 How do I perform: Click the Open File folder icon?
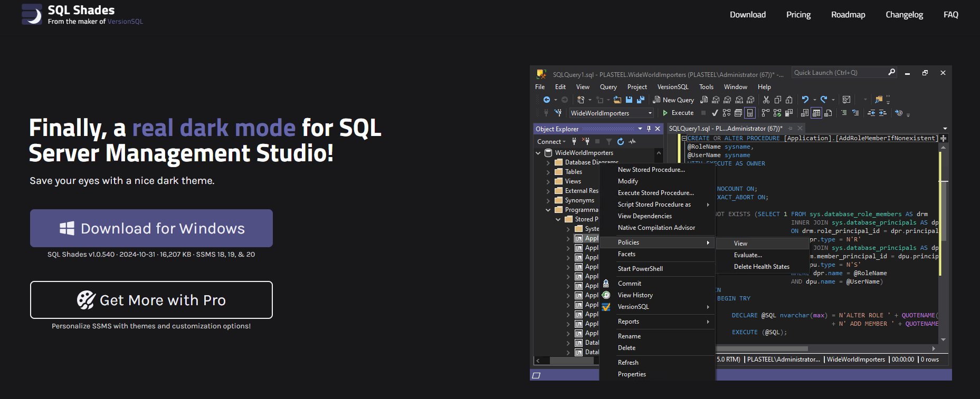point(617,100)
